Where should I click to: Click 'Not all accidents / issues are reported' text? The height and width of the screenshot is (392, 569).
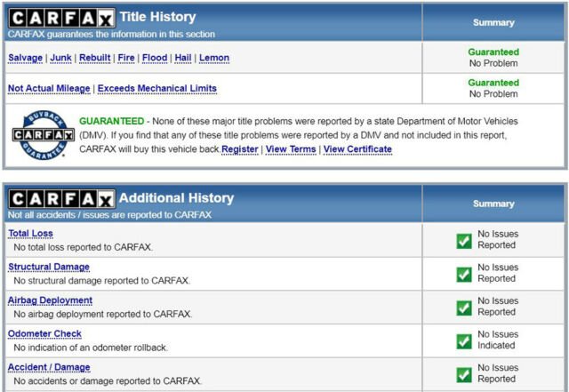click(x=109, y=215)
